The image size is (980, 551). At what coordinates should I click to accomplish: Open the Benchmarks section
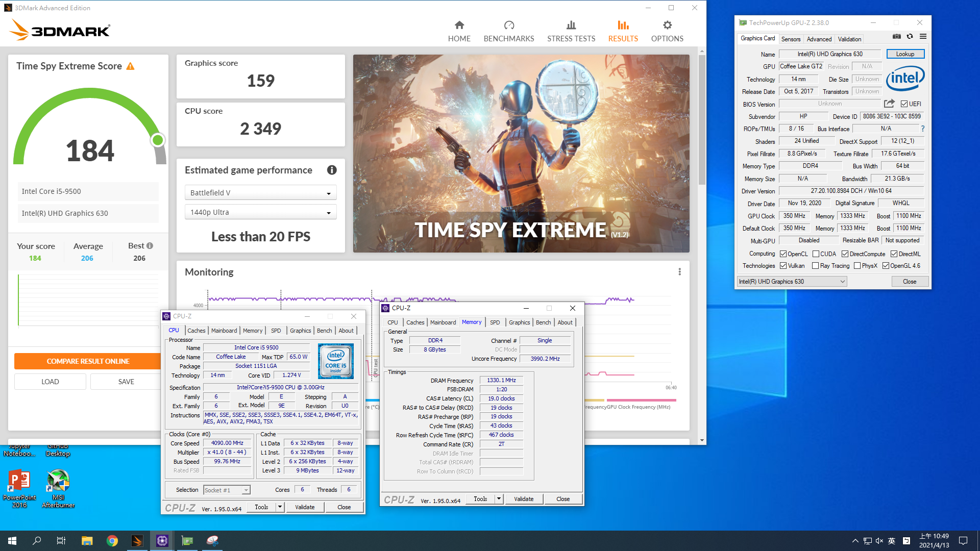pyautogui.click(x=508, y=32)
